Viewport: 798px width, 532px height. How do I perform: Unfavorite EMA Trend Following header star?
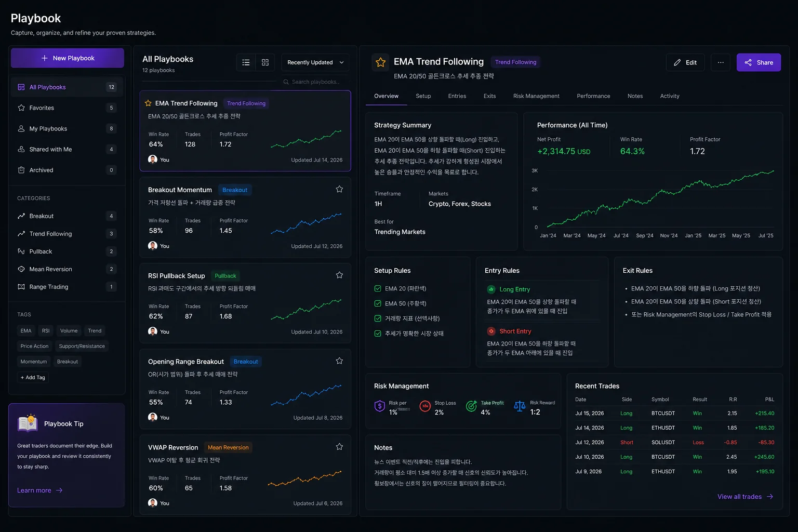point(380,62)
